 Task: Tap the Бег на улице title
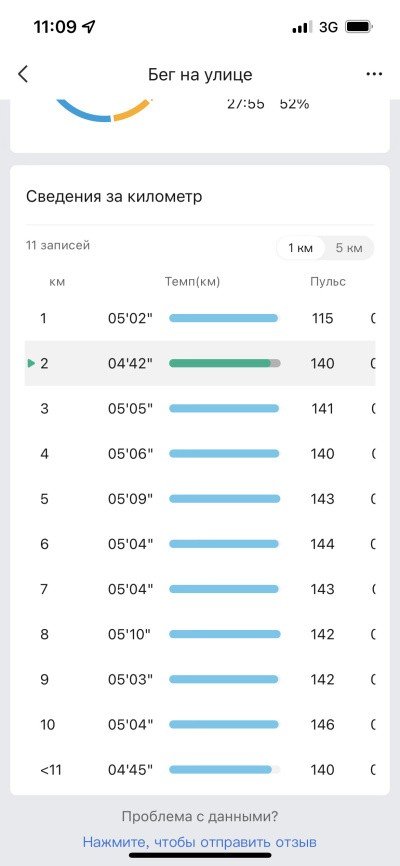tap(200, 75)
